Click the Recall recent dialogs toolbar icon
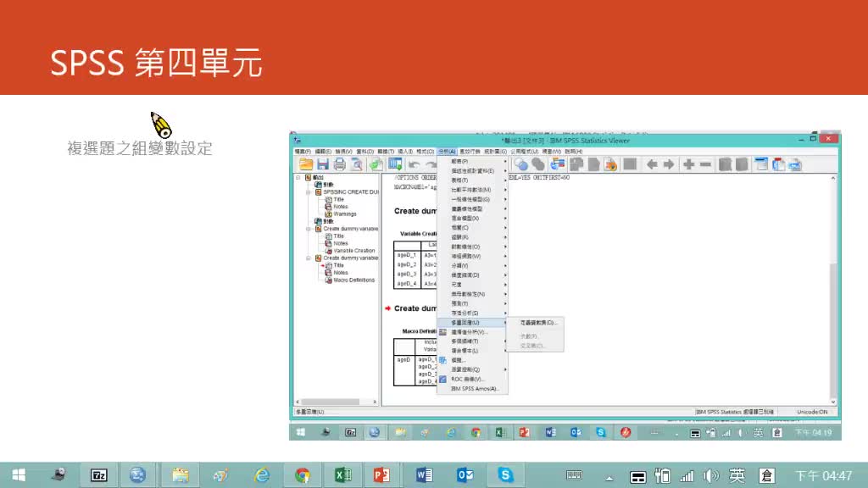The image size is (868, 488). 395,164
